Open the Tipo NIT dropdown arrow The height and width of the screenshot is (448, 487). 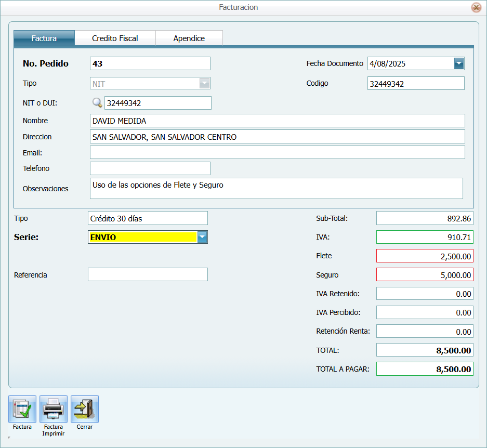[205, 83]
